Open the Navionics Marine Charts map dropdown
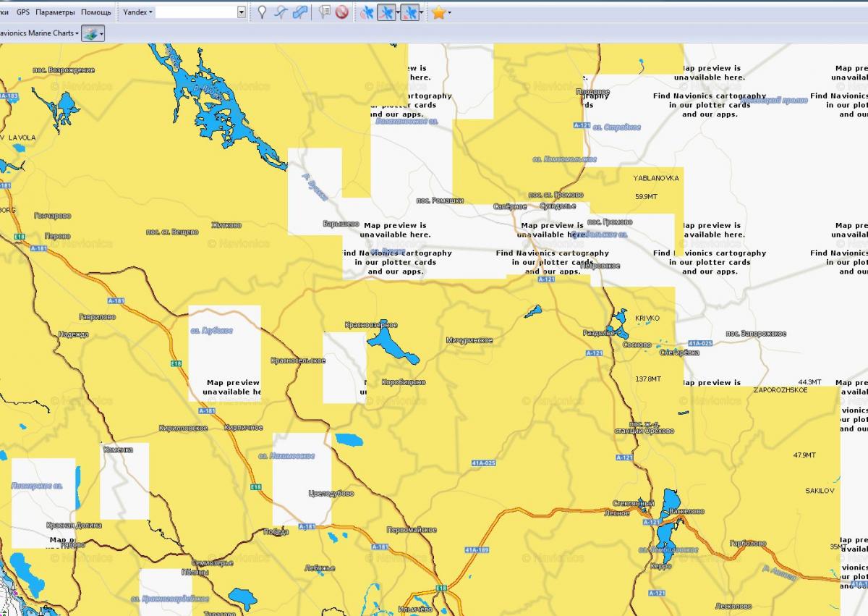This screenshot has height=616, width=868. [38, 33]
